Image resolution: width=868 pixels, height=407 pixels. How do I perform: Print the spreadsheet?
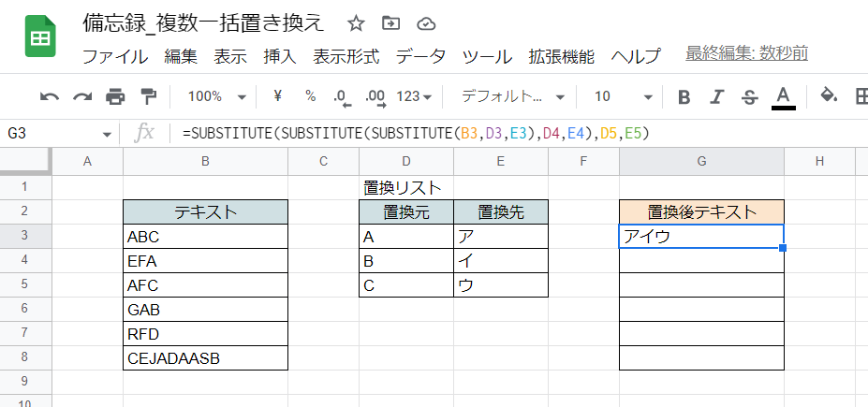115,96
